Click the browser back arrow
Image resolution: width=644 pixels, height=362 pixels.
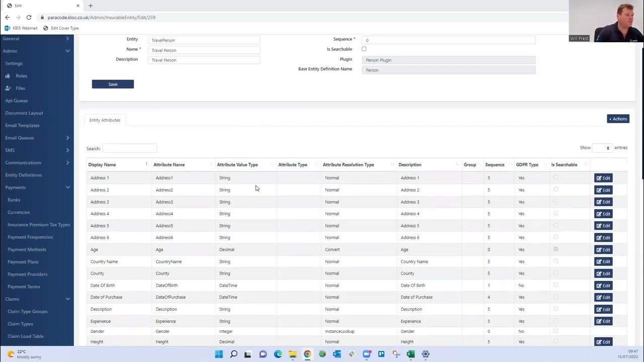click(x=7, y=17)
